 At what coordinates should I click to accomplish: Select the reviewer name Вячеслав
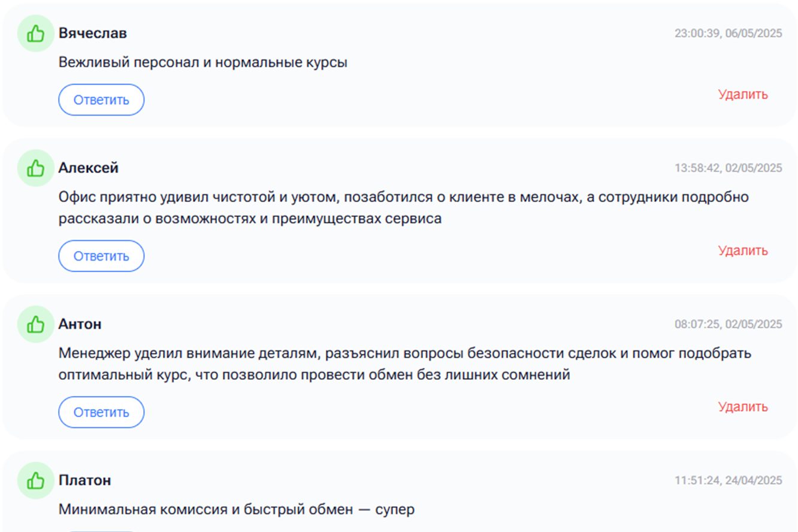click(x=92, y=34)
